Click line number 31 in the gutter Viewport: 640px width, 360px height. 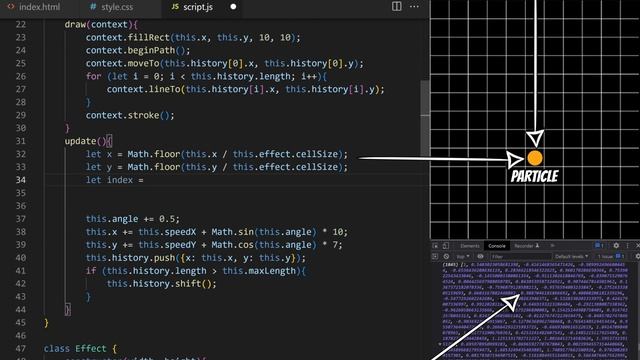pyautogui.click(x=21, y=141)
